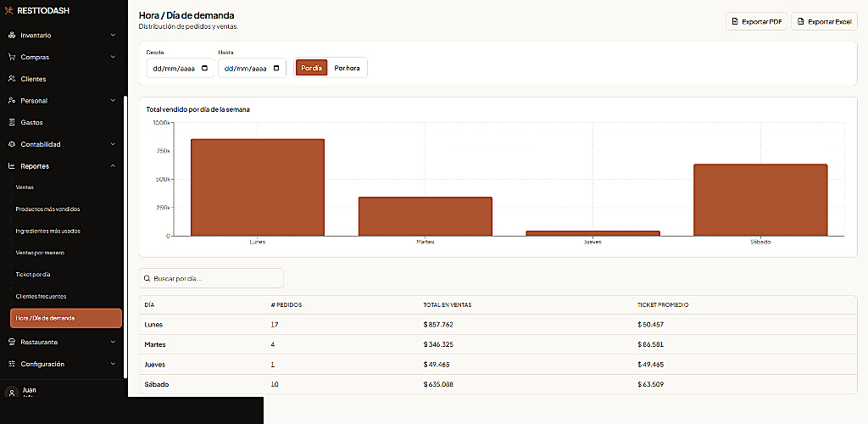868x424 pixels.
Task: Click the Reportes chart icon
Action: pos(12,166)
